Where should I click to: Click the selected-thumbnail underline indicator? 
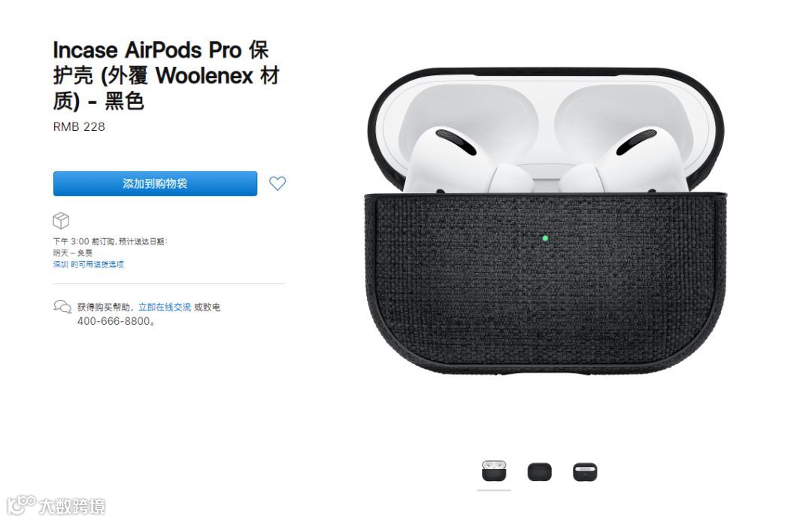[x=494, y=490]
